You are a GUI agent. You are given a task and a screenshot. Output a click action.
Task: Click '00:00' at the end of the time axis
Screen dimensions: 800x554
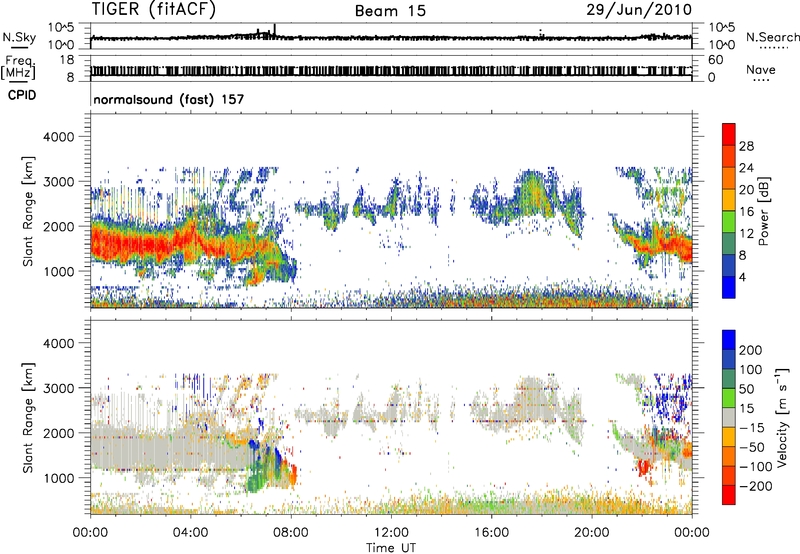click(x=692, y=533)
